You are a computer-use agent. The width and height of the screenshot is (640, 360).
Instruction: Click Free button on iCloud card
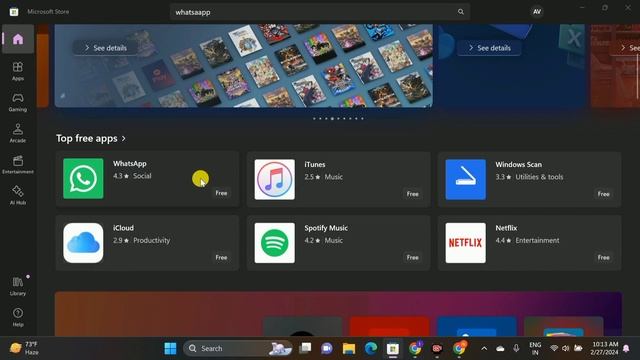(x=221, y=258)
